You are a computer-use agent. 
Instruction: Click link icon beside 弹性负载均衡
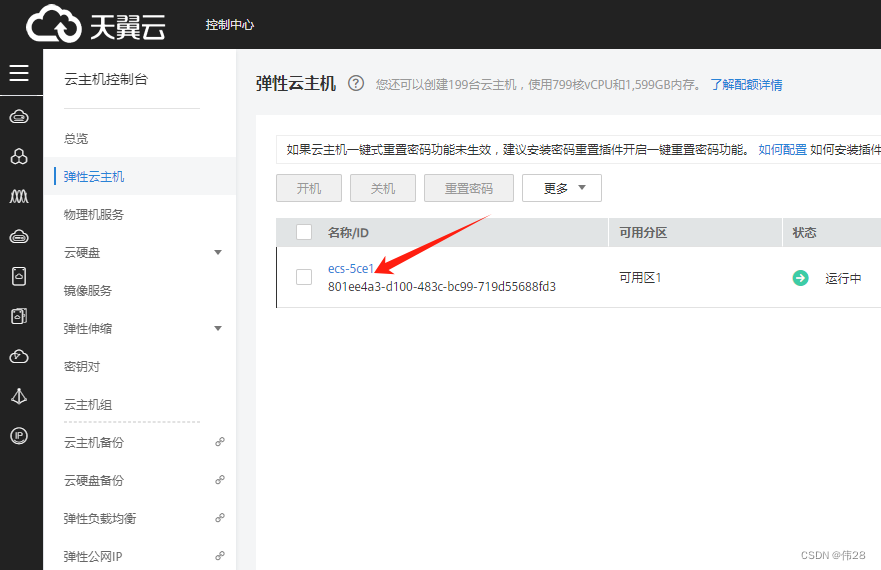click(220, 518)
